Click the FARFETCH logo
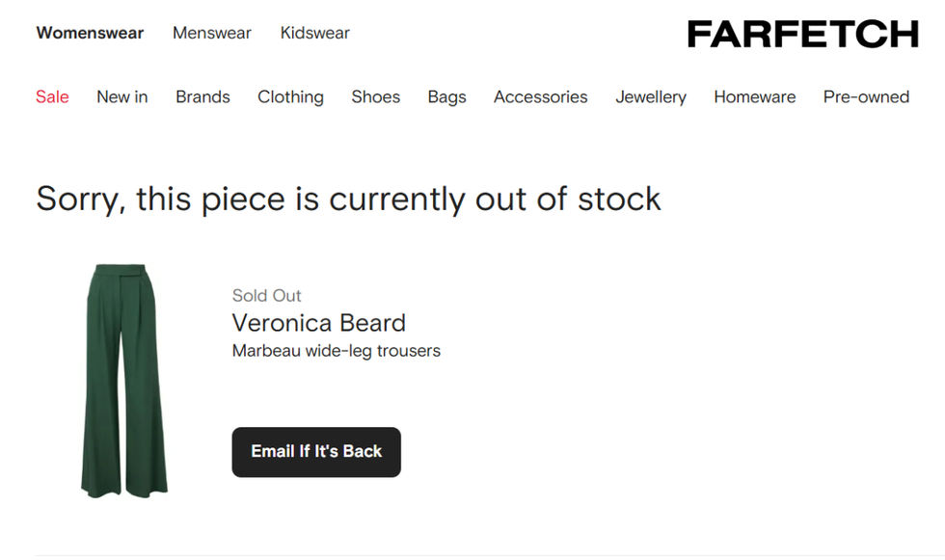The image size is (945, 560). tap(802, 34)
